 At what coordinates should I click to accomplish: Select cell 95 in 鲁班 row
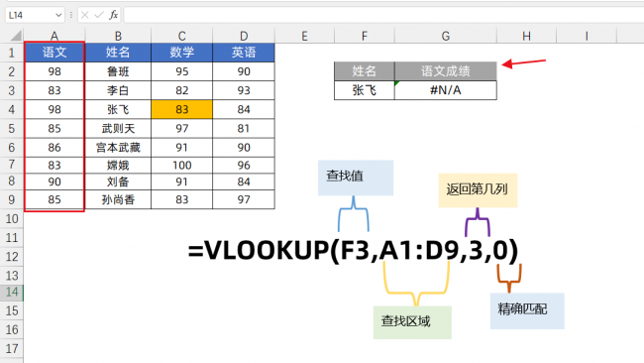pos(182,71)
